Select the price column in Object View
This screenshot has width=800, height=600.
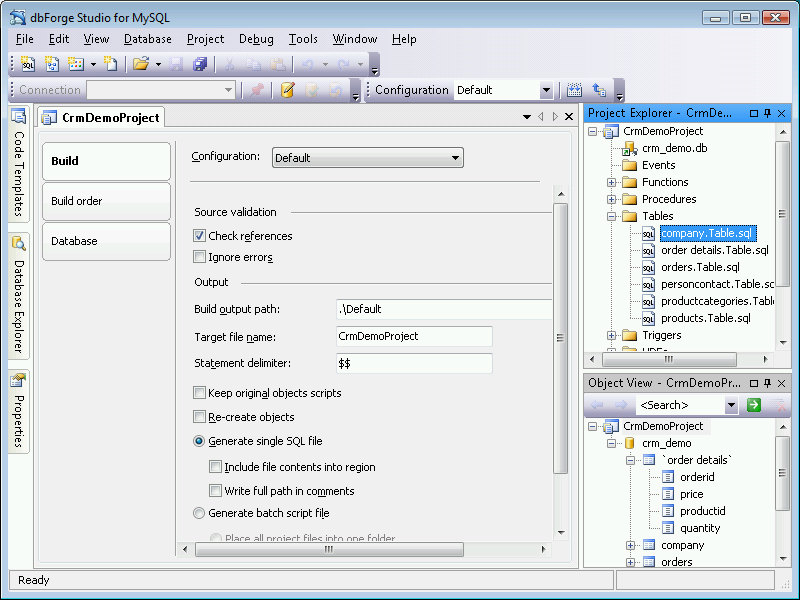(x=691, y=494)
